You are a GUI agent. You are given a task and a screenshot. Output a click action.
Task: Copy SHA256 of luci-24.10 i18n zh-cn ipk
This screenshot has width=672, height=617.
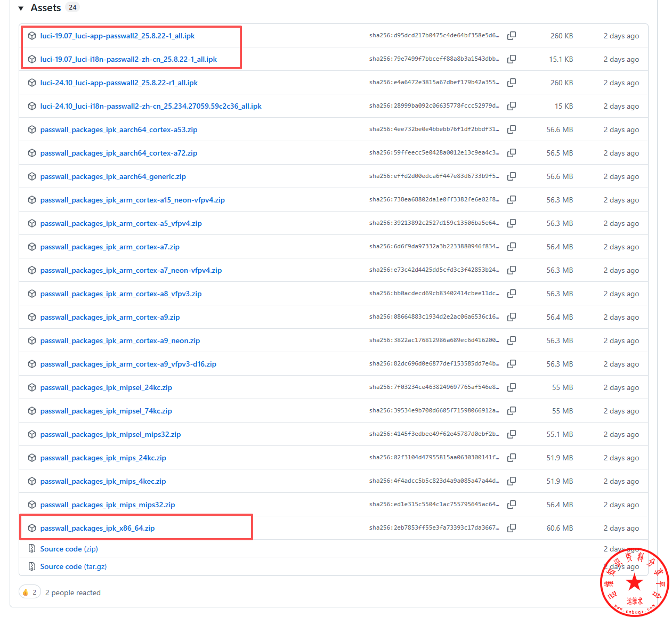click(512, 106)
